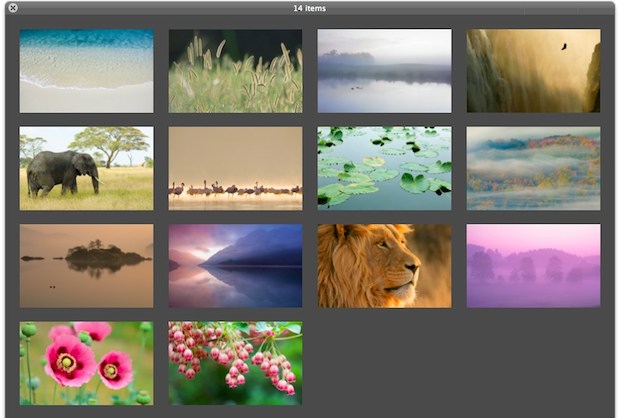Select the pink misty trees image
The width and height of the screenshot is (620, 418).
[533, 265]
